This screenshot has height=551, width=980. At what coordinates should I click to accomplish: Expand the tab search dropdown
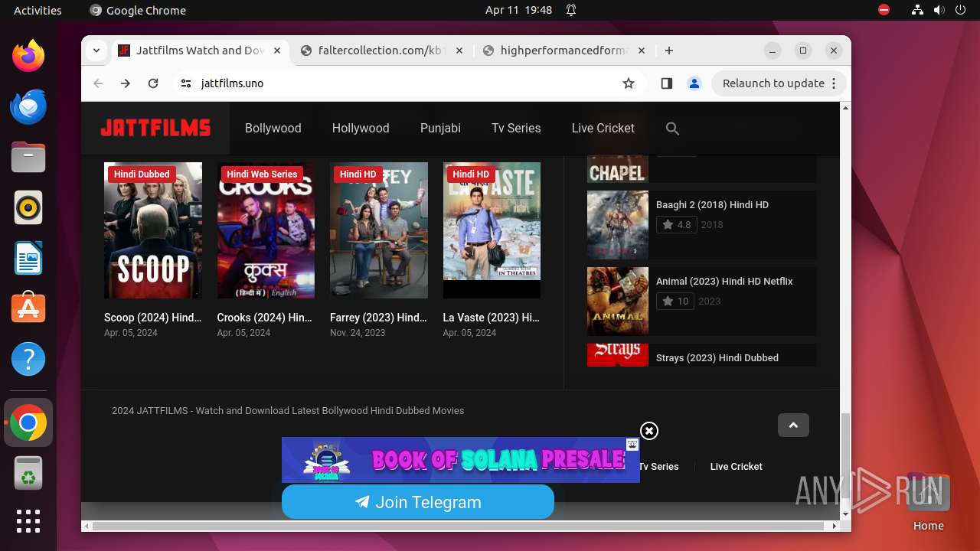pos(96,51)
